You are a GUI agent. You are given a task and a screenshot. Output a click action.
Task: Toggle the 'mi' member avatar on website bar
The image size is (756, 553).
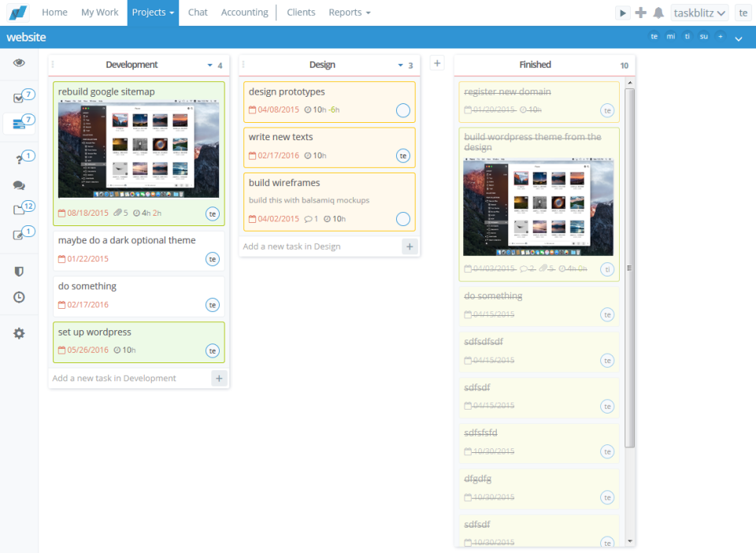(x=670, y=36)
